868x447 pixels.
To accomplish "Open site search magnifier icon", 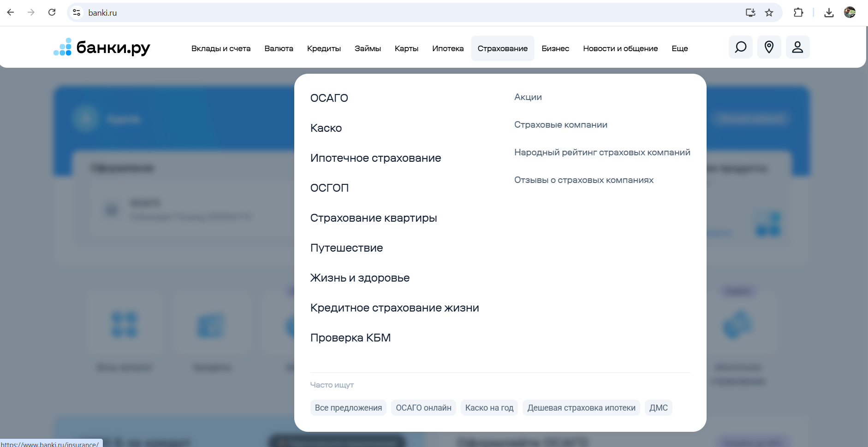I will 740,47.
